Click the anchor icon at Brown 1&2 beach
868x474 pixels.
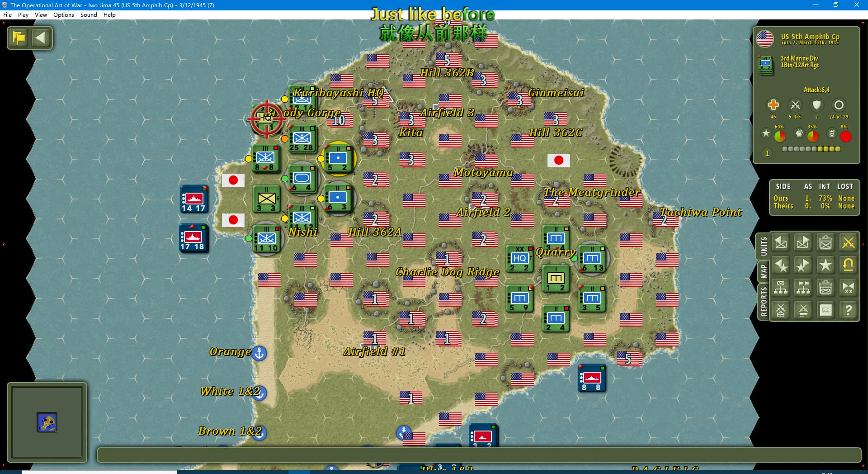pyautogui.click(x=259, y=432)
